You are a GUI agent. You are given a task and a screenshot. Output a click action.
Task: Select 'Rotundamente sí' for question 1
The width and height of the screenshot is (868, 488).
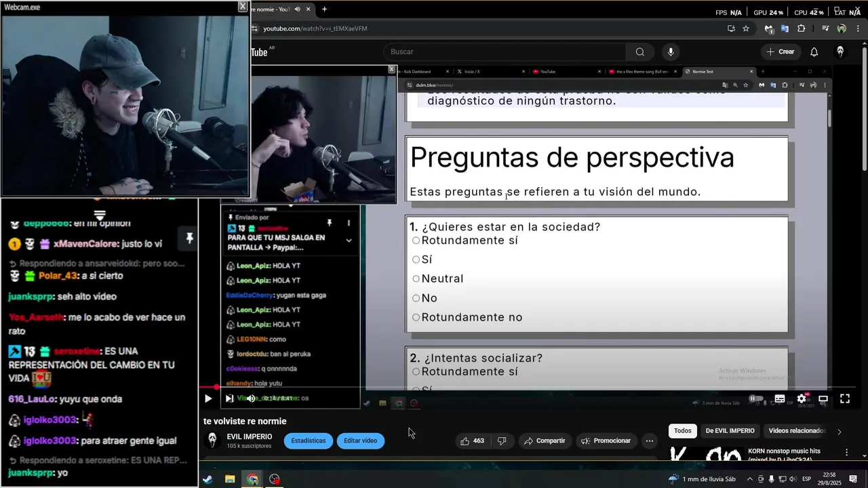click(416, 241)
